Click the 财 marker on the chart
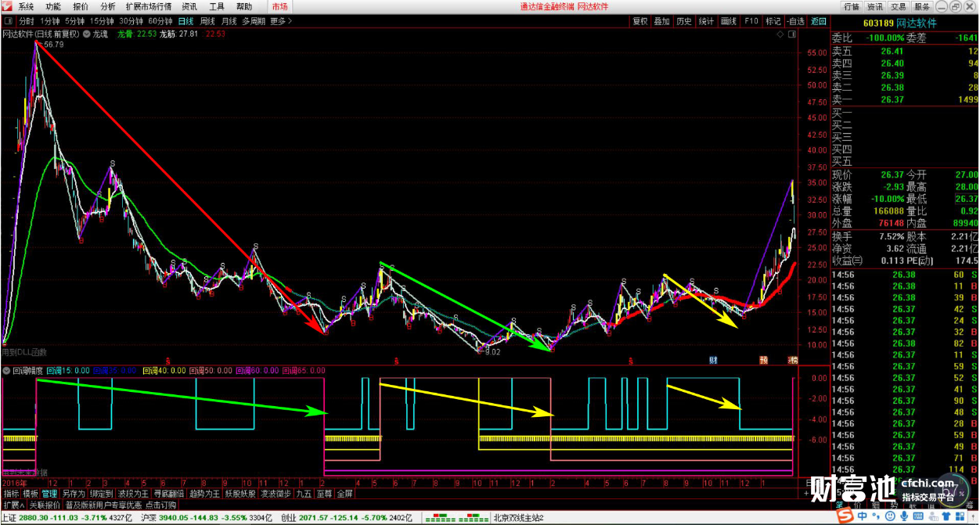The image size is (980, 525). (x=713, y=360)
